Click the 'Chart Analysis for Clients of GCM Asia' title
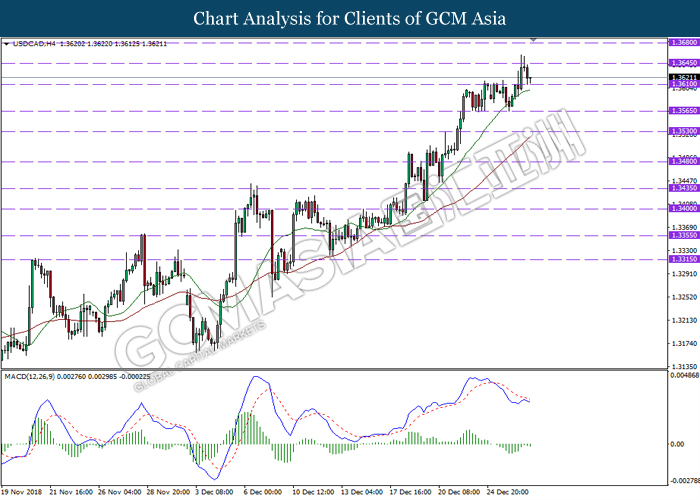The width and height of the screenshot is (700, 500). (x=350, y=19)
